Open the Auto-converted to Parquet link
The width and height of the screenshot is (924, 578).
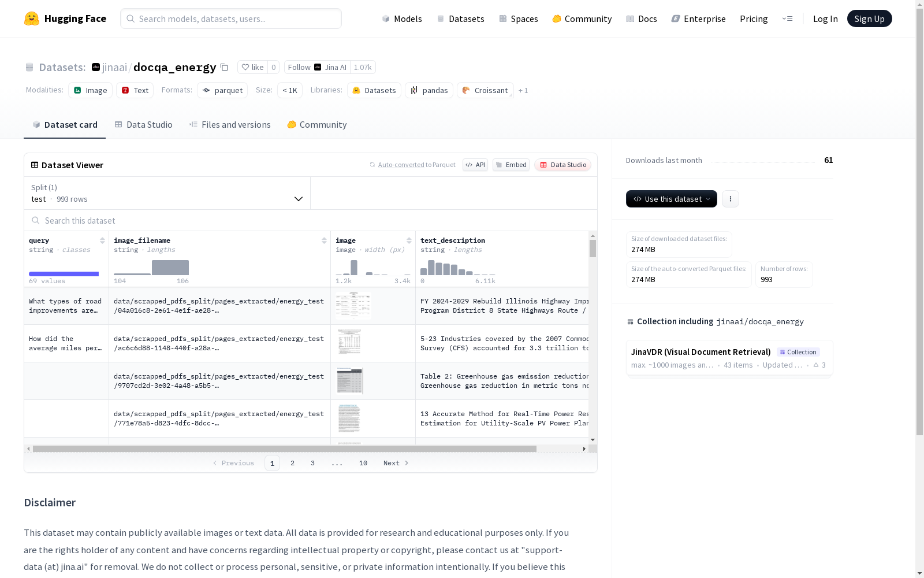(416, 165)
